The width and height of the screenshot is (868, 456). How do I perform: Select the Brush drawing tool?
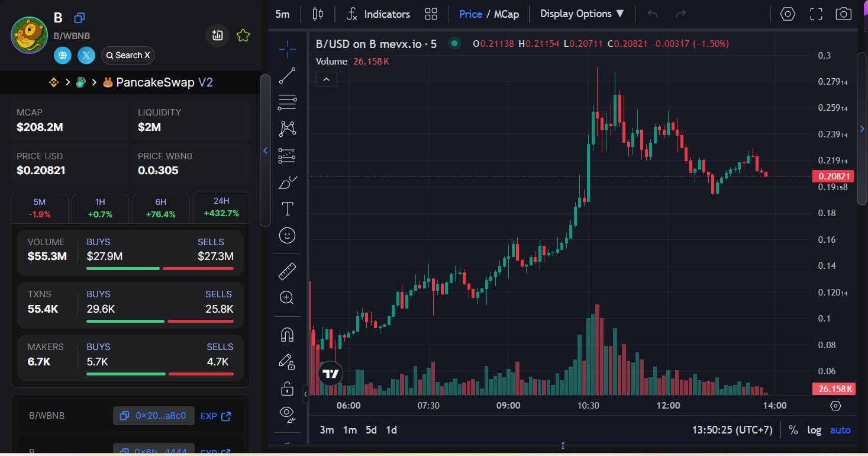287,182
